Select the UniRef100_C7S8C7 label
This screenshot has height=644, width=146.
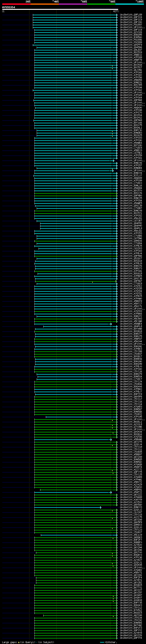(131, 379)
